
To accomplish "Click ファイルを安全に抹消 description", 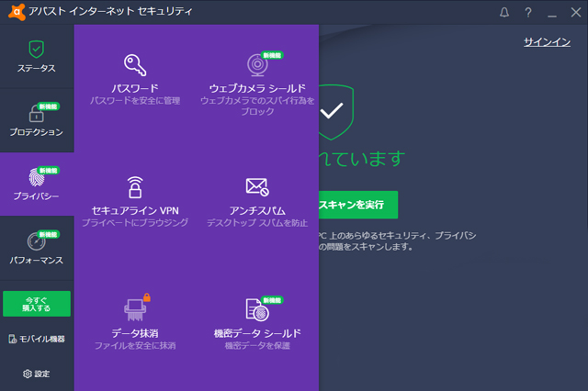I will point(135,345).
